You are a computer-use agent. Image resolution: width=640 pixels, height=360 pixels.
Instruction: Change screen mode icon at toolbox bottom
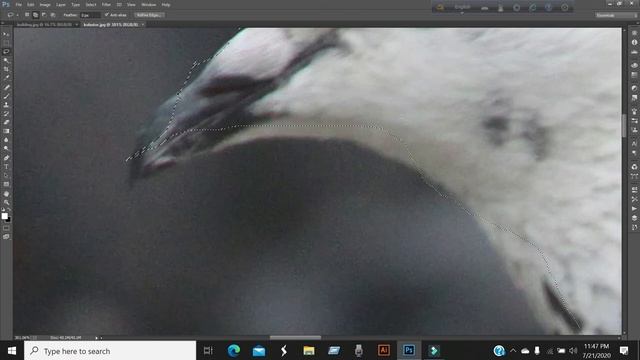pyautogui.click(x=6, y=237)
